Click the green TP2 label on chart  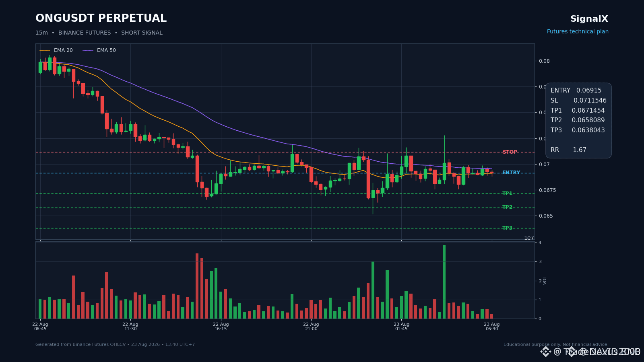pyautogui.click(x=507, y=207)
